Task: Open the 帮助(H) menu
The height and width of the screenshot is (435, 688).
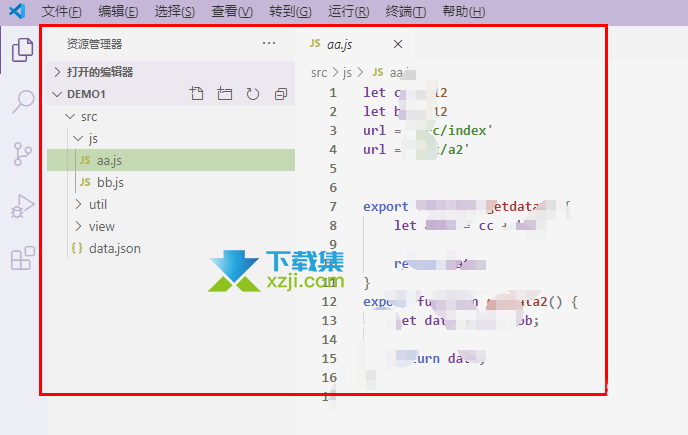Action: 463,11
